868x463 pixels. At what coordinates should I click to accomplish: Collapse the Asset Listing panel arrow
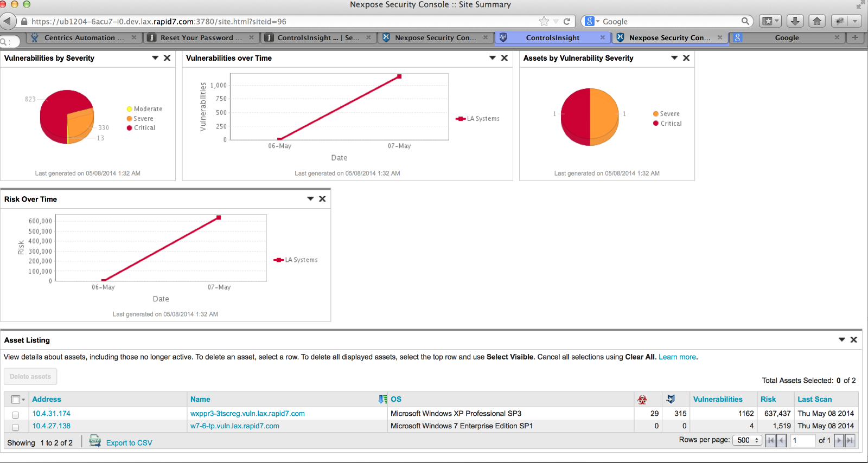(x=842, y=340)
